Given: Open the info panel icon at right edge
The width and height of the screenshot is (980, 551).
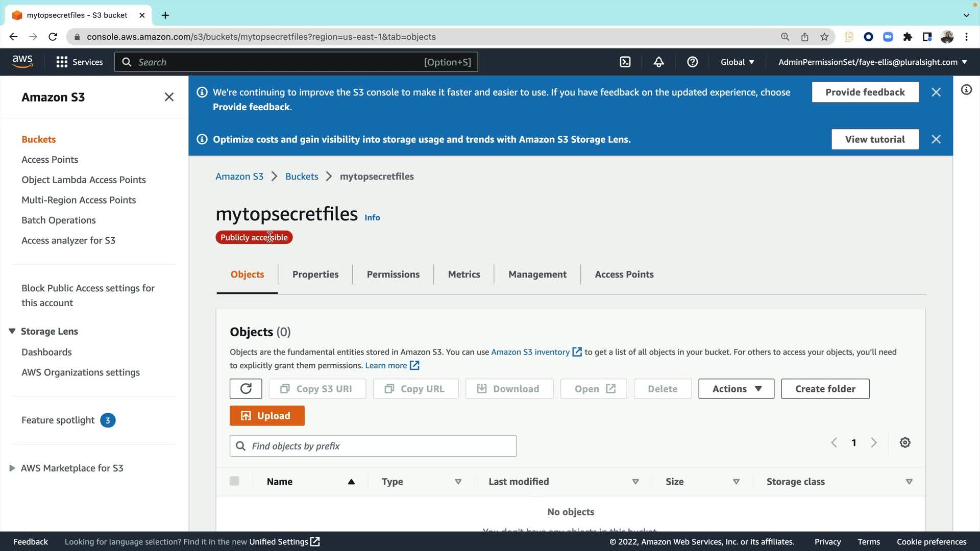Looking at the screenshot, I should tap(966, 90).
